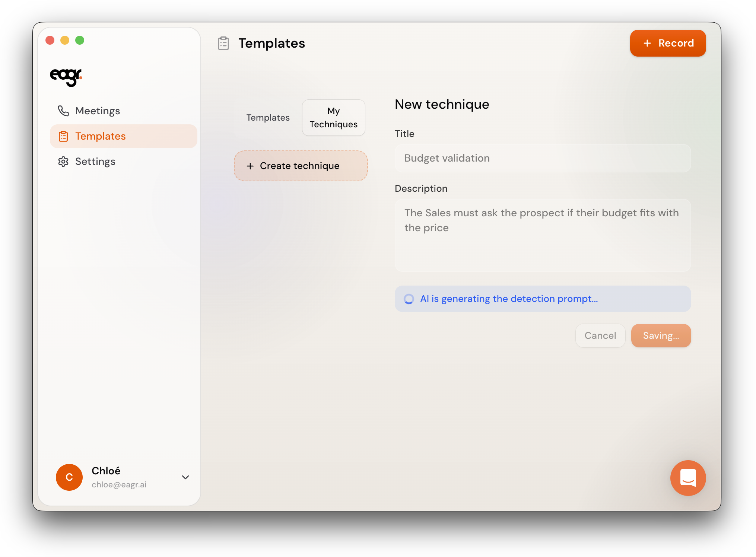
Task: Select the My Techniques tab
Action: (333, 118)
